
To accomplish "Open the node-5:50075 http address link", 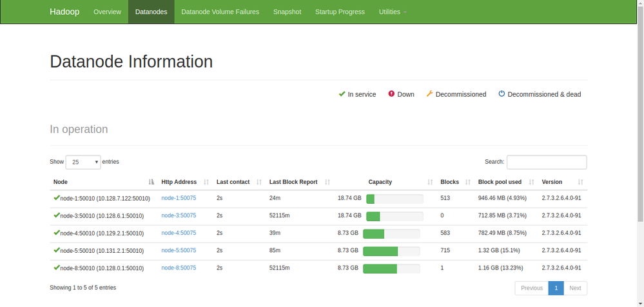I will tap(179, 251).
